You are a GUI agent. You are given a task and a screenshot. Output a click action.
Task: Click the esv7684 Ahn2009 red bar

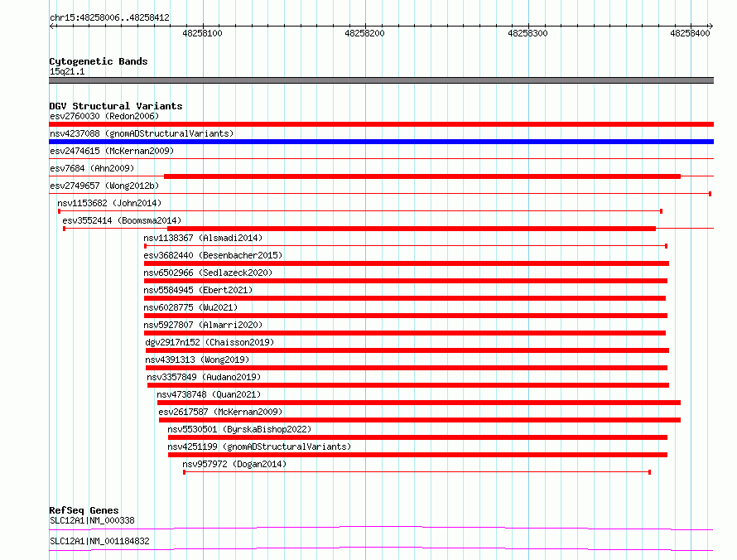click(x=422, y=176)
